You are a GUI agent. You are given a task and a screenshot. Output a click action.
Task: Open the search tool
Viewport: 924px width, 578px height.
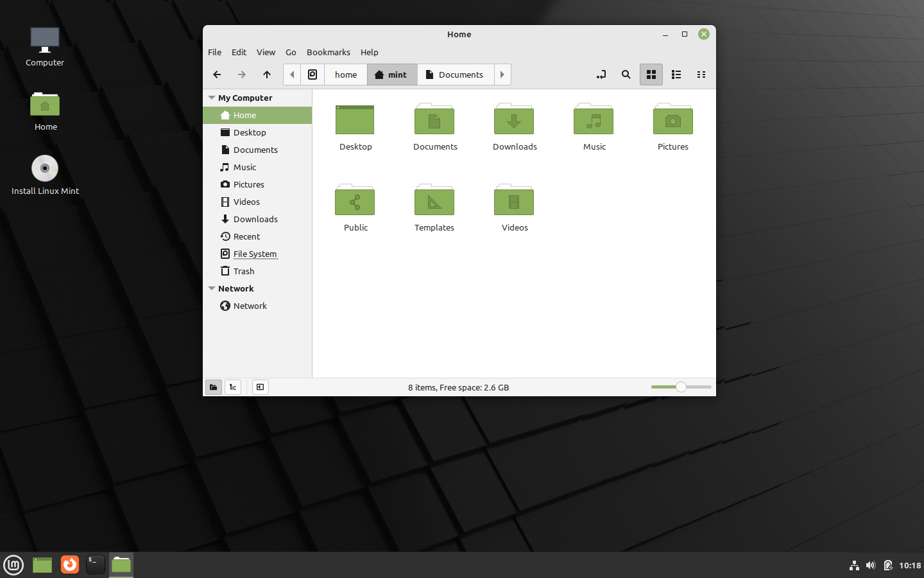point(626,74)
